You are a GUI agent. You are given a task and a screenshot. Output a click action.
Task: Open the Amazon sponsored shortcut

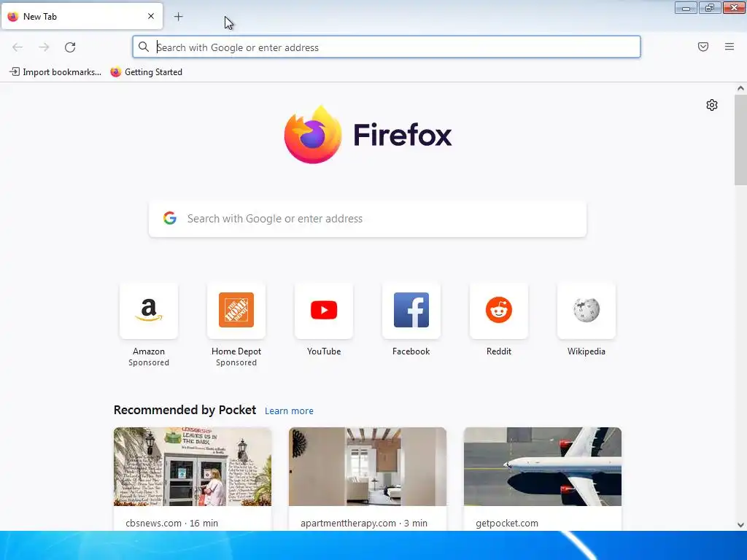tap(149, 311)
